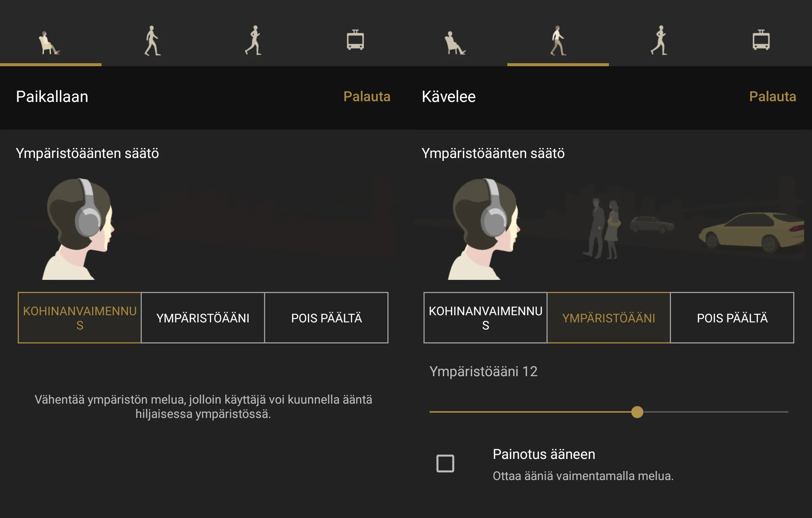Select the active walking icon in right panel
Viewport: 812px width, 518px height.
tap(558, 41)
